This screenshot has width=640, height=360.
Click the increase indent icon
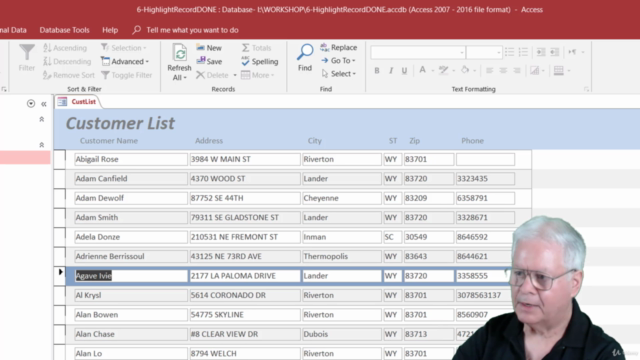click(541, 52)
